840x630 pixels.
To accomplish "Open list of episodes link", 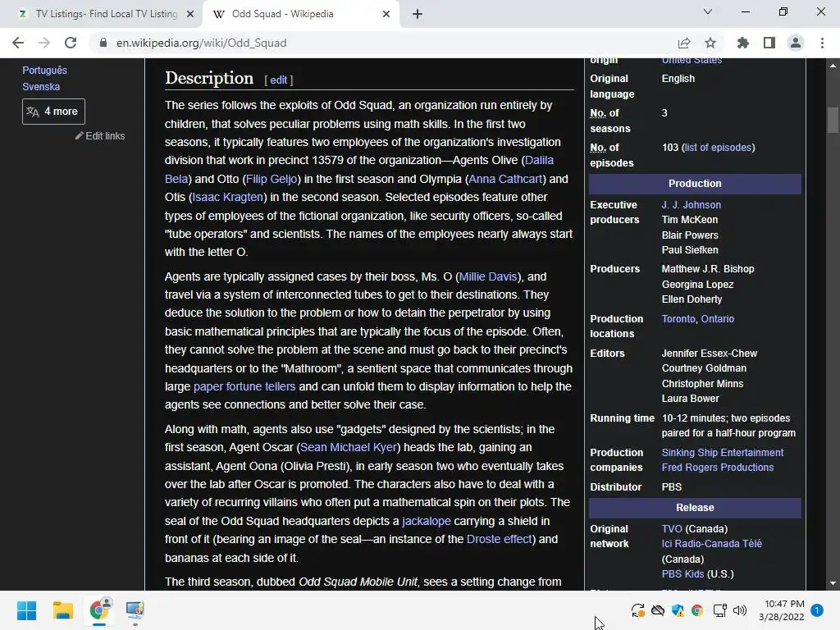I will pyautogui.click(x=718, y=148).
